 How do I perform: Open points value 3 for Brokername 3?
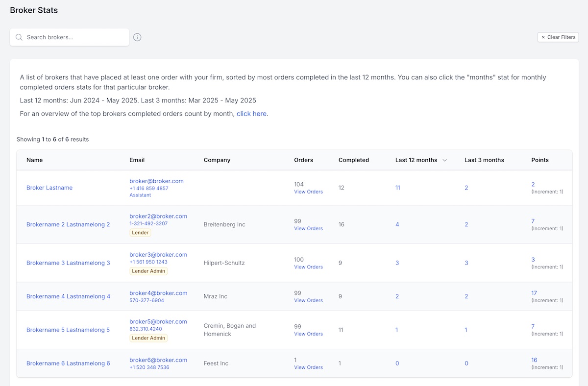tap(533, 260)
